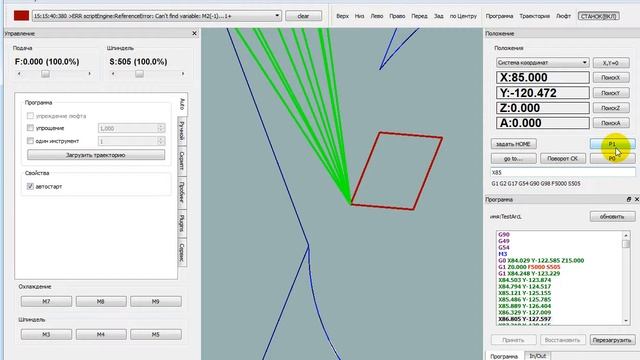Click the M8 coolant button
The height and width of the screenshot is (360, 640).
coord(101,301)
